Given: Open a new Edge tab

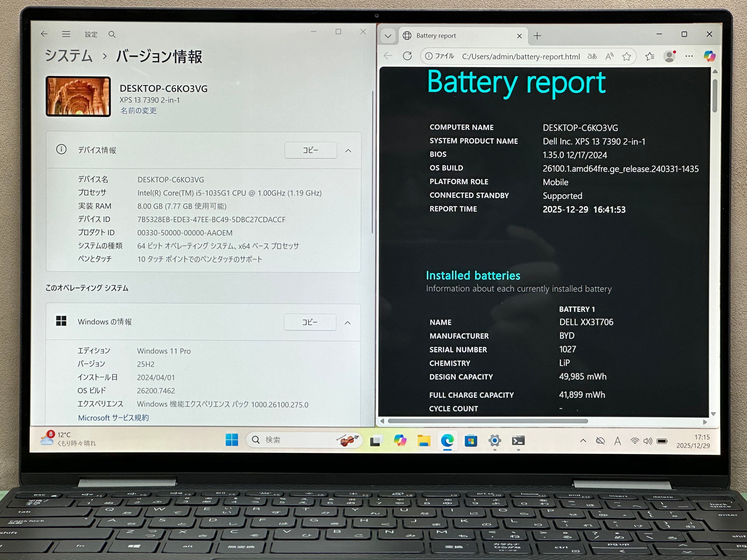Looking at the screenshot, I should point(537,36).
